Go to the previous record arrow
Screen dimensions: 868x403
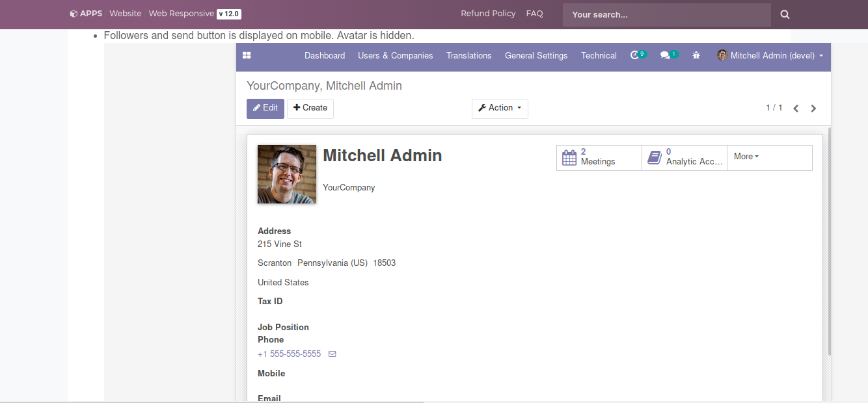[x=796, y=109]
